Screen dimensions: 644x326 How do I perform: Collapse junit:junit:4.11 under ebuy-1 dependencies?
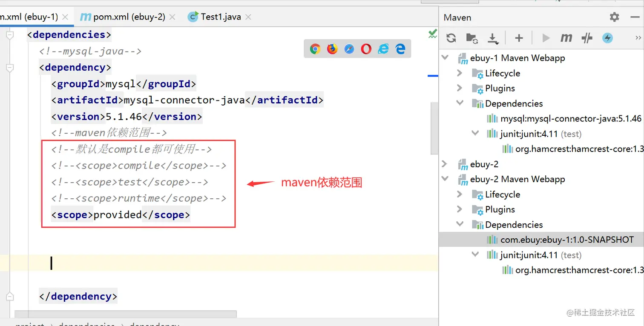point(475,134)
